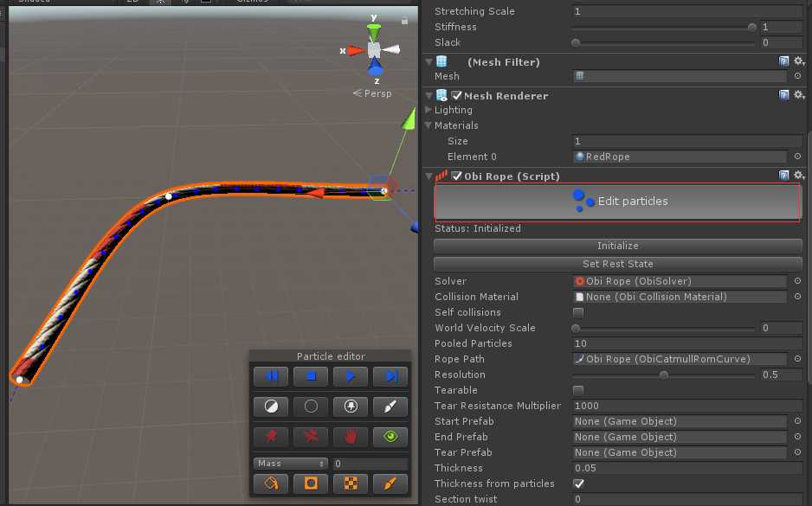812x506 pixels.
Task: Adjust the Resolution slider handle
Action: (663, 375)
